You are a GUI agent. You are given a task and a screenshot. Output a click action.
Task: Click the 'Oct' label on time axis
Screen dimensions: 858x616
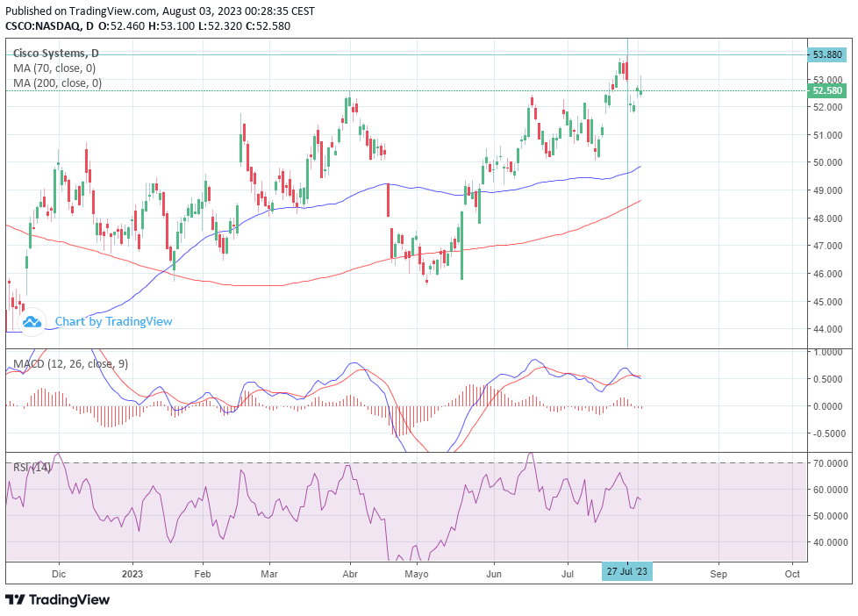tap(792, 574)
